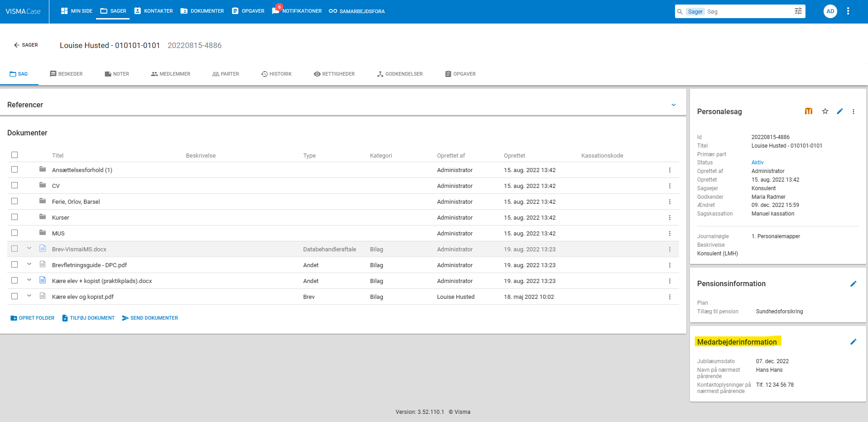Open the Rettigheder tab
Screen dimensions: 868x422
tap(334, 74)
